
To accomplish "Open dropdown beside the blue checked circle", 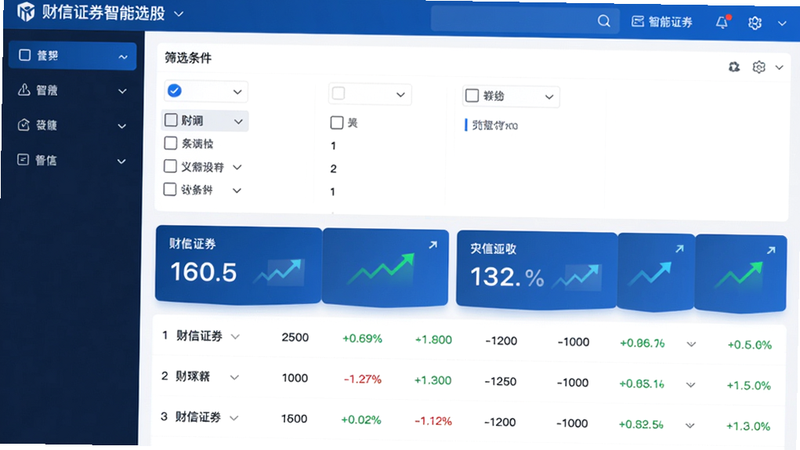I will [x=237, y=92].
